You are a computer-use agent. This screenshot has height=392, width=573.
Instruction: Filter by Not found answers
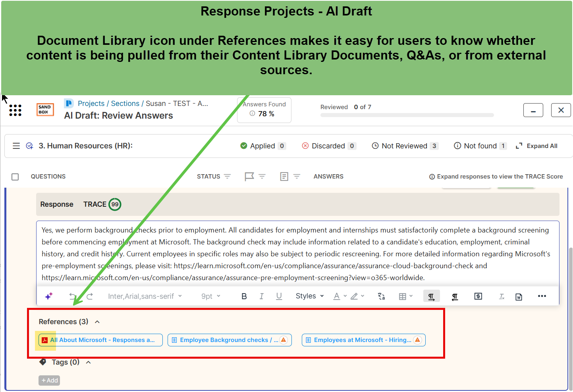click(x=480, y=146)
